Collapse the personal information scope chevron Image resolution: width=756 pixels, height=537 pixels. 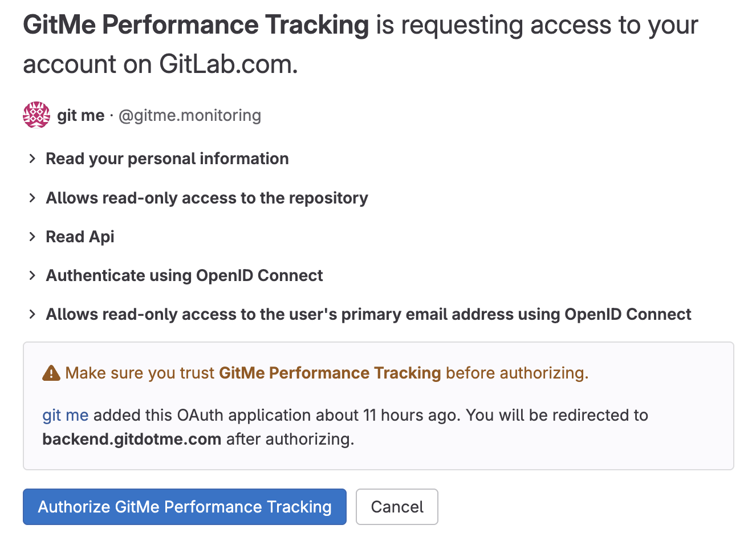(32, 158)
